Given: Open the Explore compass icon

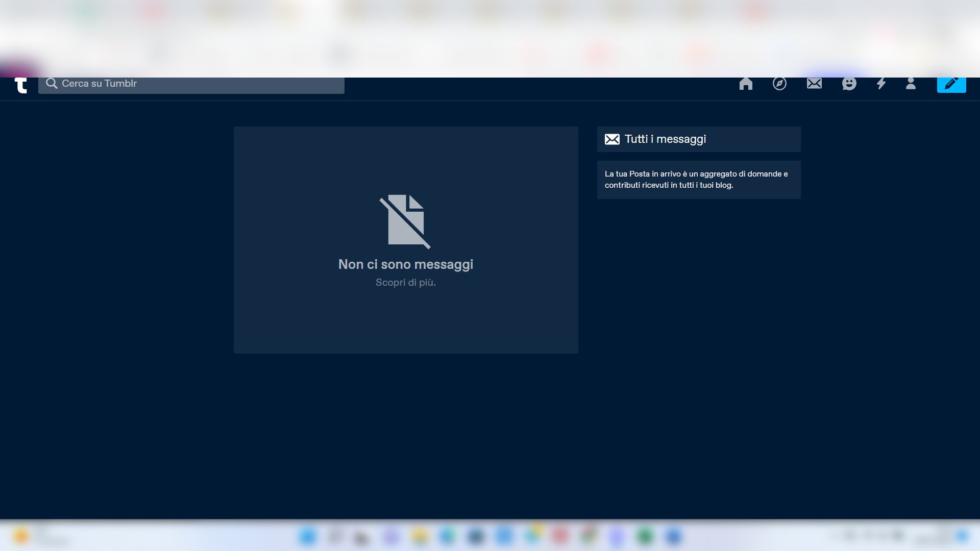Looking at the screenshot, I should click(x=779, y=84).
